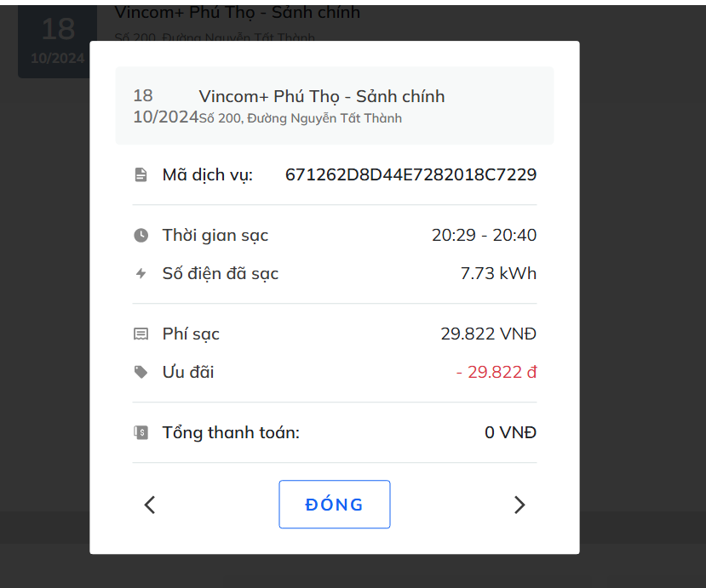Click the lightning bolt icon for Số điện đã sạc

pyautogui.click(x=141, y=274)
